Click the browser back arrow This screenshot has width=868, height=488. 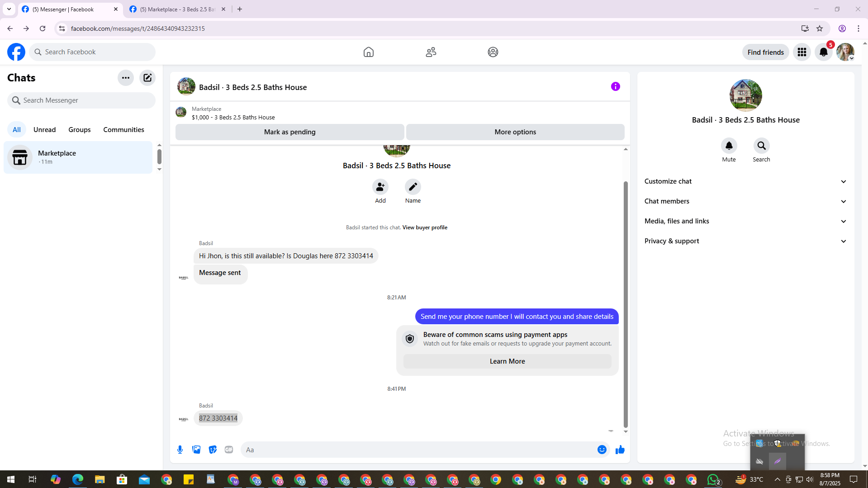pos(10,28)
